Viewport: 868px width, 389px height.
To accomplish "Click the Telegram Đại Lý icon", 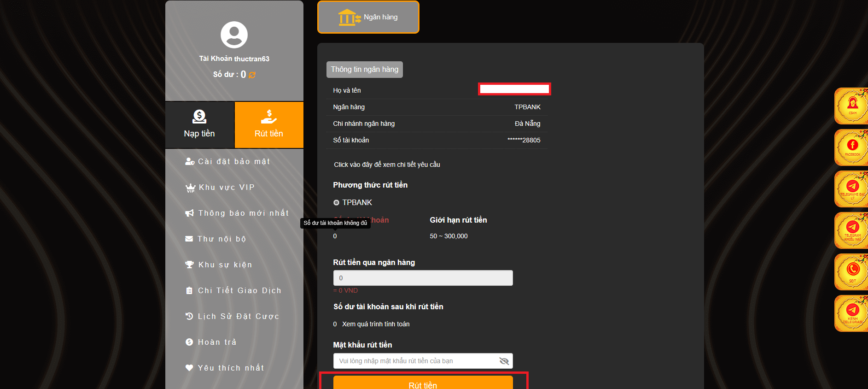I will [x=852, y=189].
